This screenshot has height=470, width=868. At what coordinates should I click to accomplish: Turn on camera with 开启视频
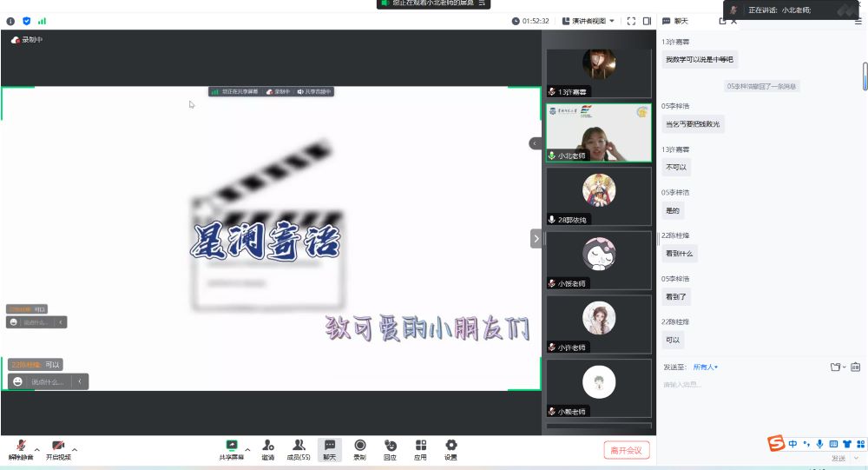coord(58,448)
